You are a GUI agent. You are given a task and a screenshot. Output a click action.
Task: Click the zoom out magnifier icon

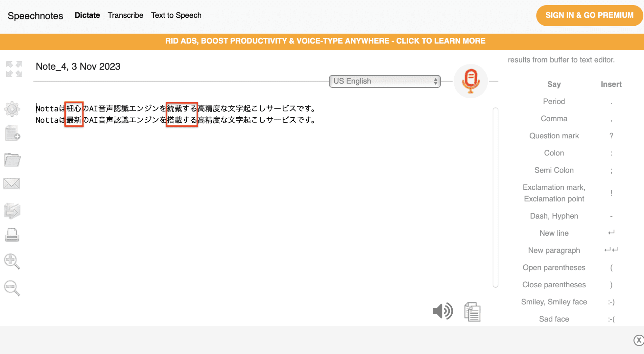pyautogui.click(x=12, y=288)
